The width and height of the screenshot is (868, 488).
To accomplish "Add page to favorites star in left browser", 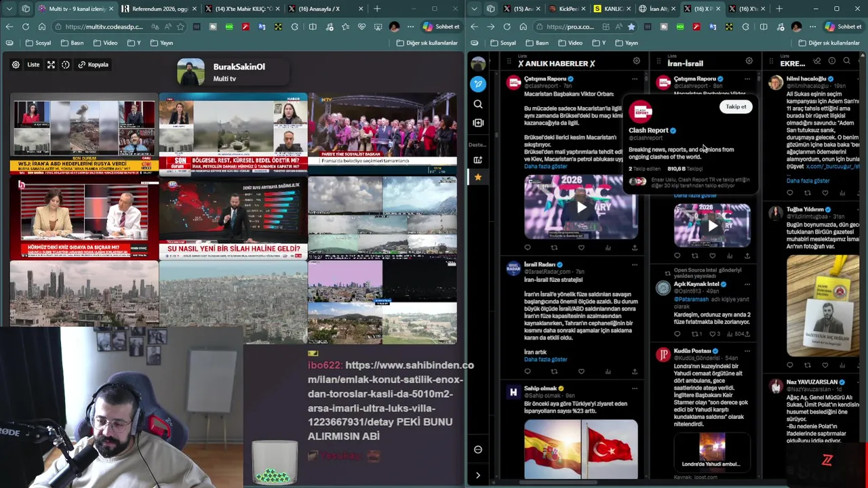I will click(x=180, y=26).
